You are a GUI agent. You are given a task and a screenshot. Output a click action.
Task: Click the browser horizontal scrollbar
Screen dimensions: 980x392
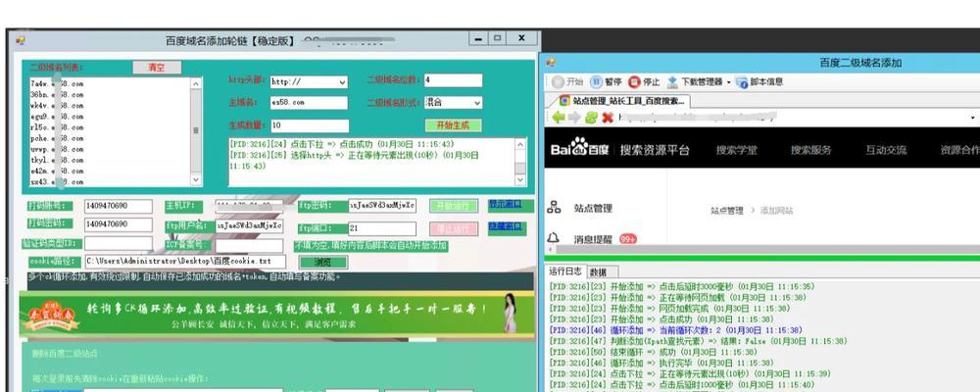tap(761, 249)
